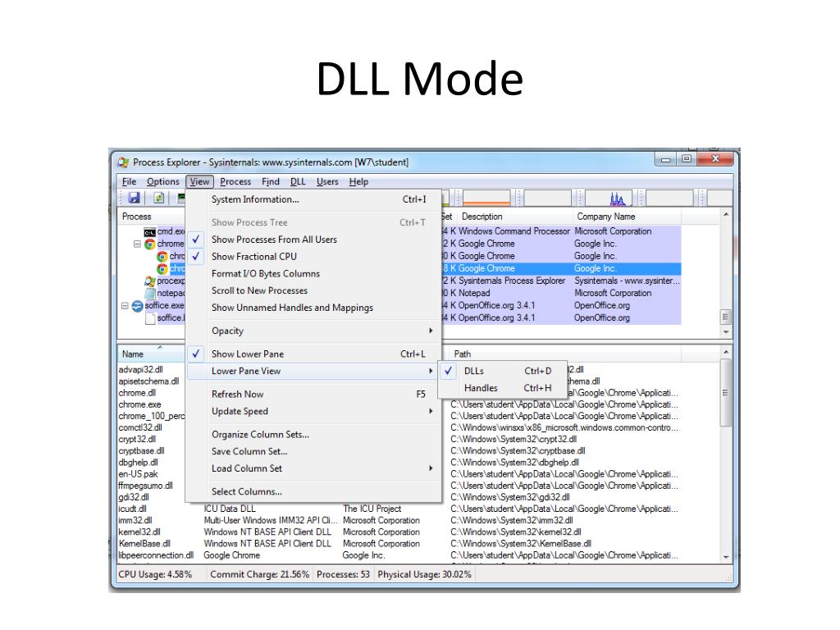Expand the Opacity submenu
This screenshot has width=840, height=630.
point(313,331)
